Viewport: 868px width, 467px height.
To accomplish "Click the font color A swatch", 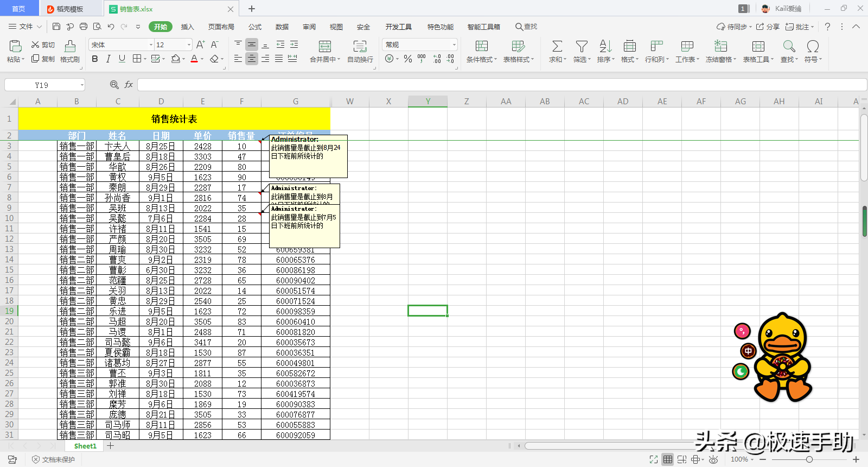I will pyautogui.click(x=194, y=59).
